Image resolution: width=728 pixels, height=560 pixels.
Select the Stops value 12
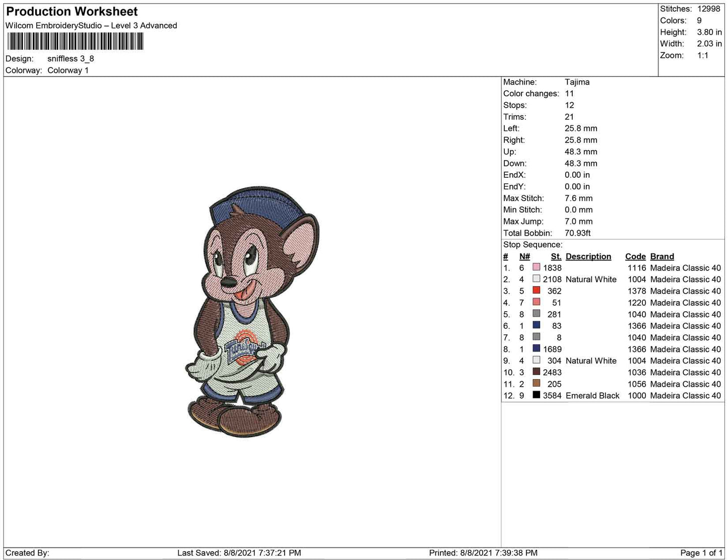[569, 105]
